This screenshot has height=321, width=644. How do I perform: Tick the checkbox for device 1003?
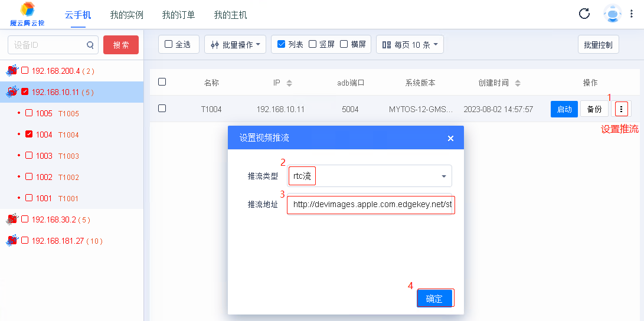pos(29,156)
